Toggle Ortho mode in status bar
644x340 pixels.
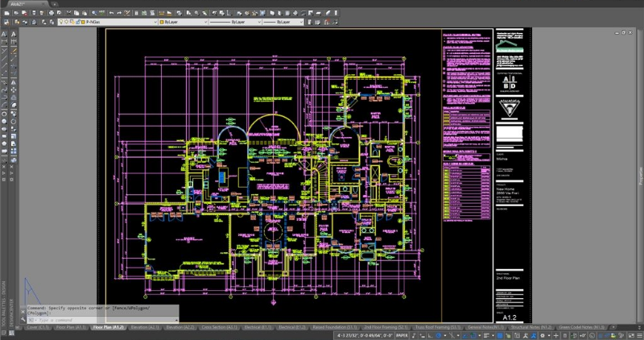(x=431, y=335)
